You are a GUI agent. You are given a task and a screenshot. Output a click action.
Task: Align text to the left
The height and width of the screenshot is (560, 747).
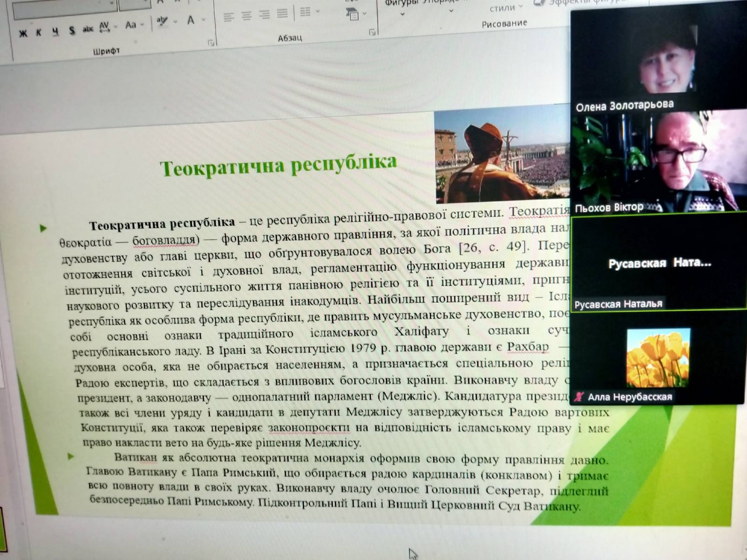point(228,17)
